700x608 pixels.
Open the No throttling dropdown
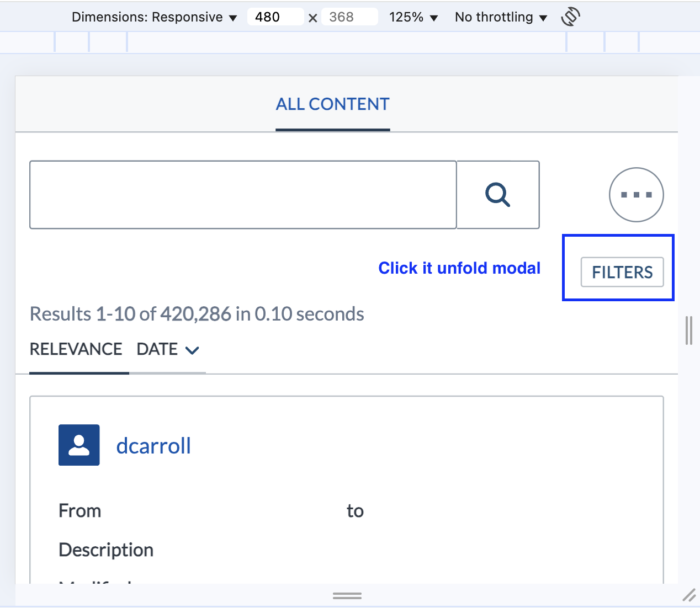point(501,17)
